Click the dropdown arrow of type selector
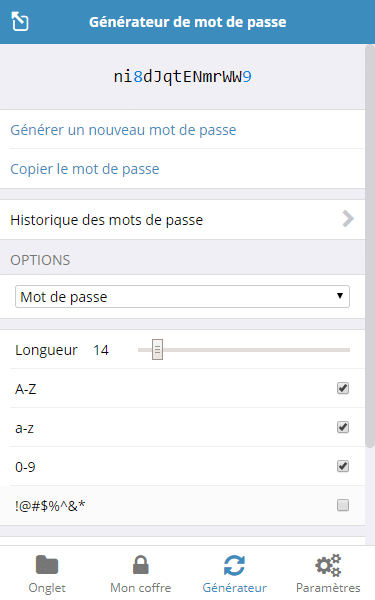375x600 pixels. pyautogui.click(x=339, y=296)
